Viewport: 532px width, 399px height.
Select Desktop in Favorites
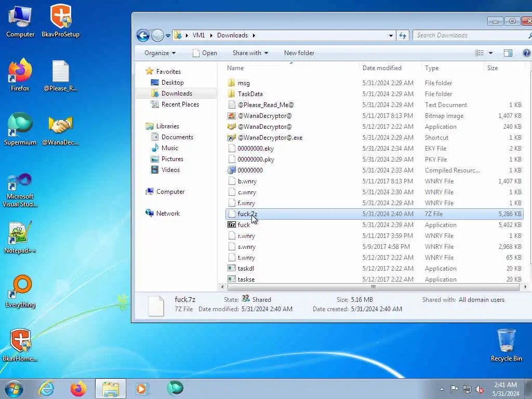[172, 83]
